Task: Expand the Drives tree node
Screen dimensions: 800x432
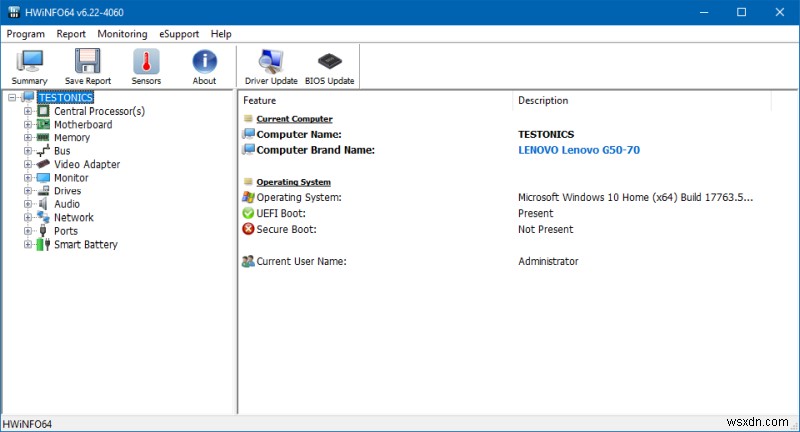Action: click(28, 191)
